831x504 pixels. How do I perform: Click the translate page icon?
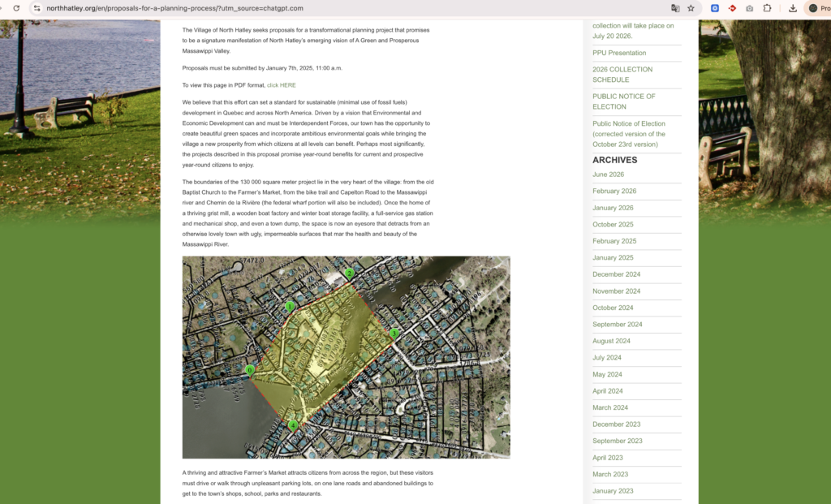pyautogui.click(x=675, y=8)
